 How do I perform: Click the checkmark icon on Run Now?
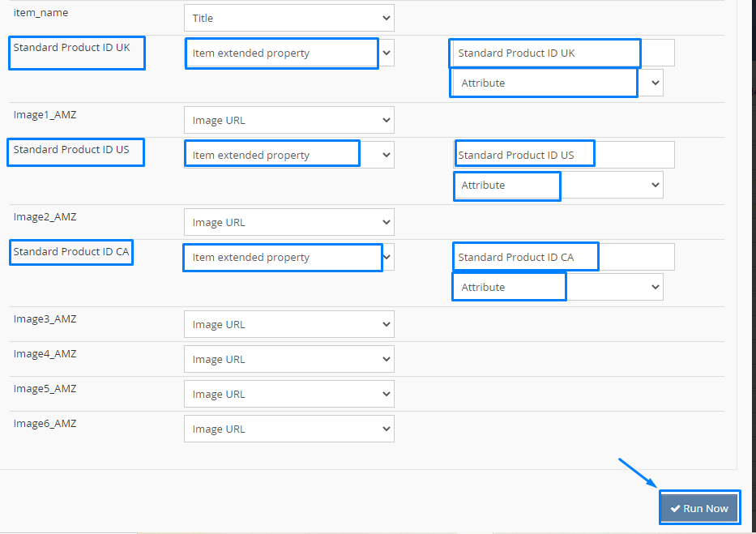tap(675, 508)
